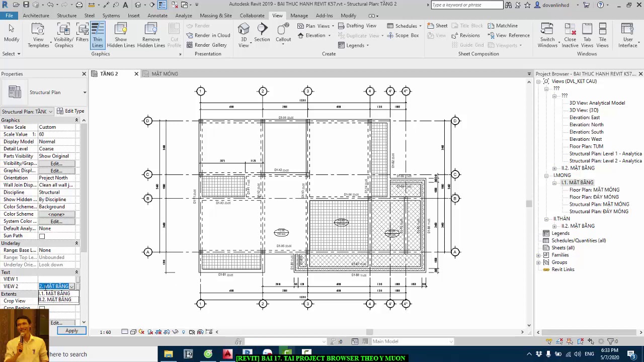Screen dimensions: 644x362
Task: Click Render in Cloud
Action: click(208, 35)
